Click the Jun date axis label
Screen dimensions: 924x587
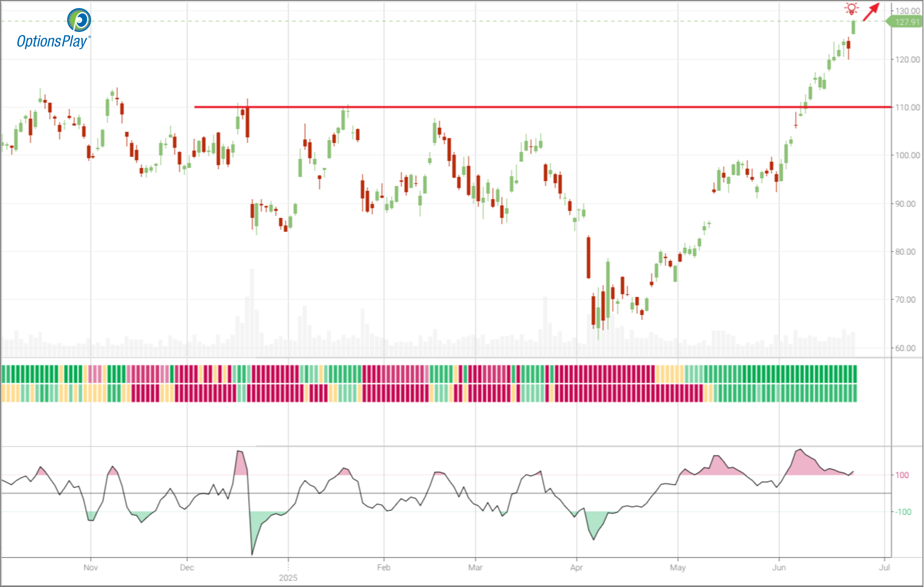tap(779, 568)
